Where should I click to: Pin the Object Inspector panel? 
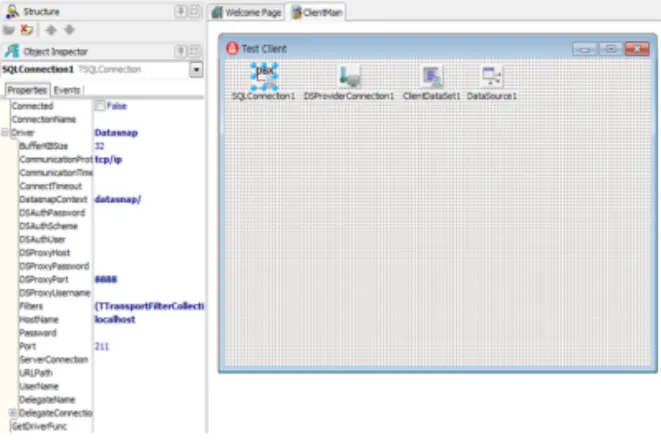[180, 51]
